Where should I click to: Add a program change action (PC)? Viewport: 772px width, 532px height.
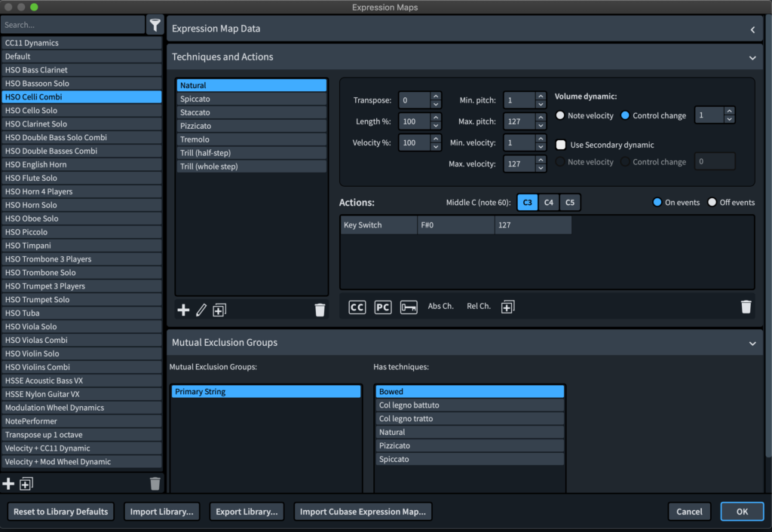click(382, 307)
